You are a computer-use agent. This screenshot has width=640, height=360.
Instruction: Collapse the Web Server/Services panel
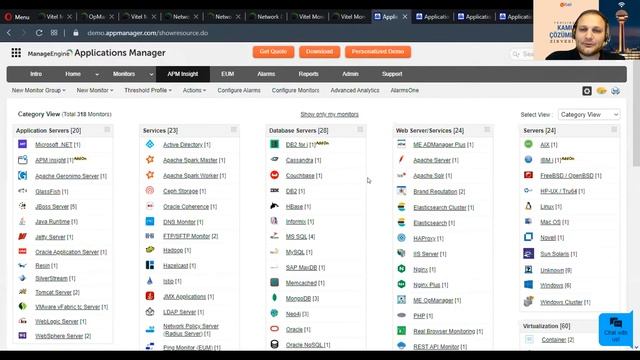487,129
